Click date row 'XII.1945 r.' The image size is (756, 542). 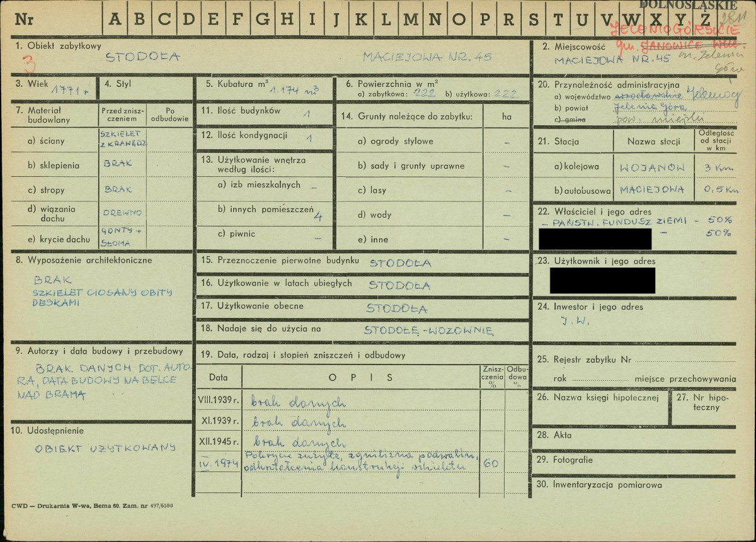219,443
